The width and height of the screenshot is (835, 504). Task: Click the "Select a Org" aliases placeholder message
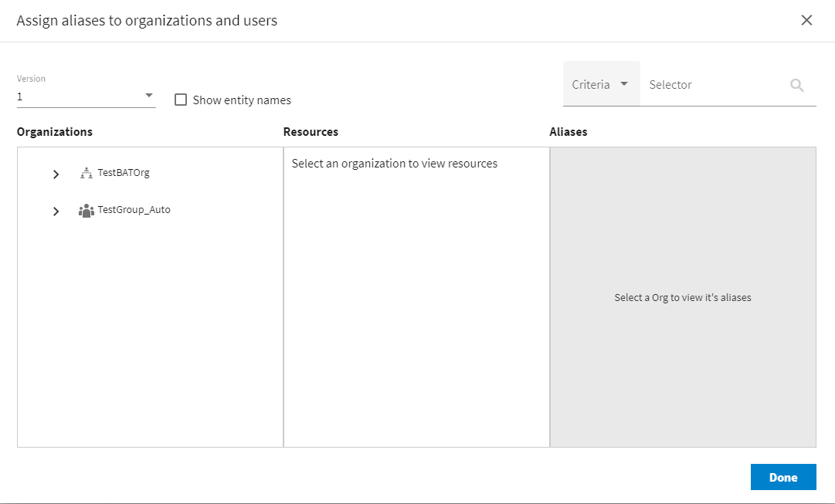[683, 297]
